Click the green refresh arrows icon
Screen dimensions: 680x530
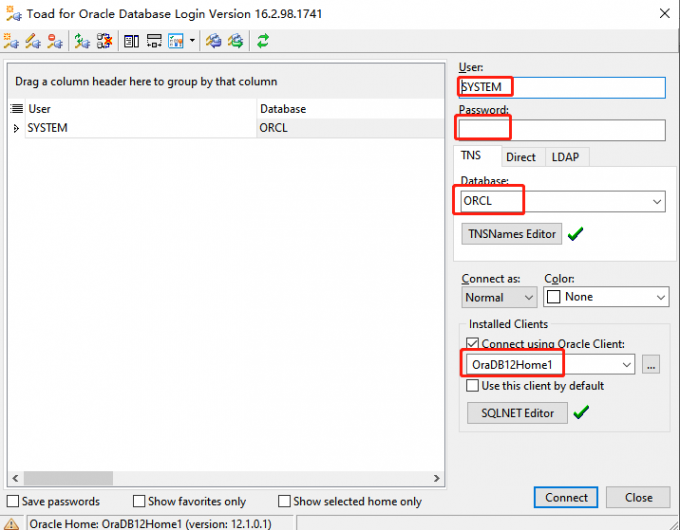point(263,41)
